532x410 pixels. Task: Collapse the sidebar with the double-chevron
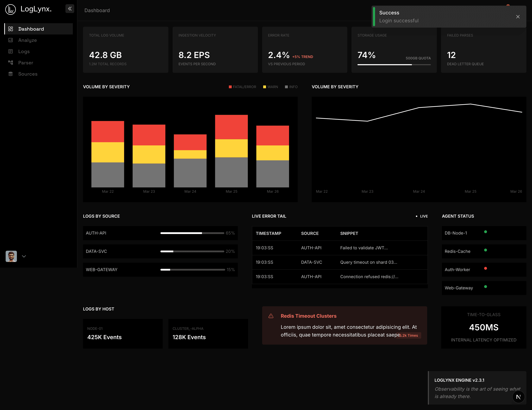[x=70, y=9]
